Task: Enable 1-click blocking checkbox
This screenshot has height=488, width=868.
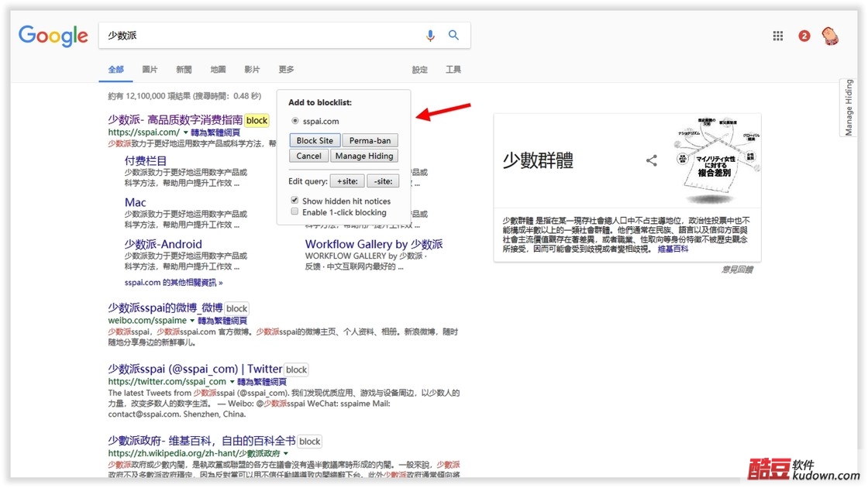Action: pyautogui.click(x=294, y=211)
